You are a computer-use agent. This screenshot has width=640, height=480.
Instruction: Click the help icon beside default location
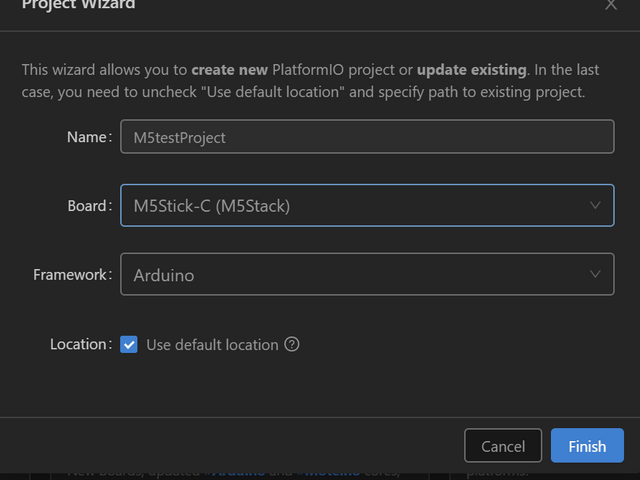pos(292,344)
